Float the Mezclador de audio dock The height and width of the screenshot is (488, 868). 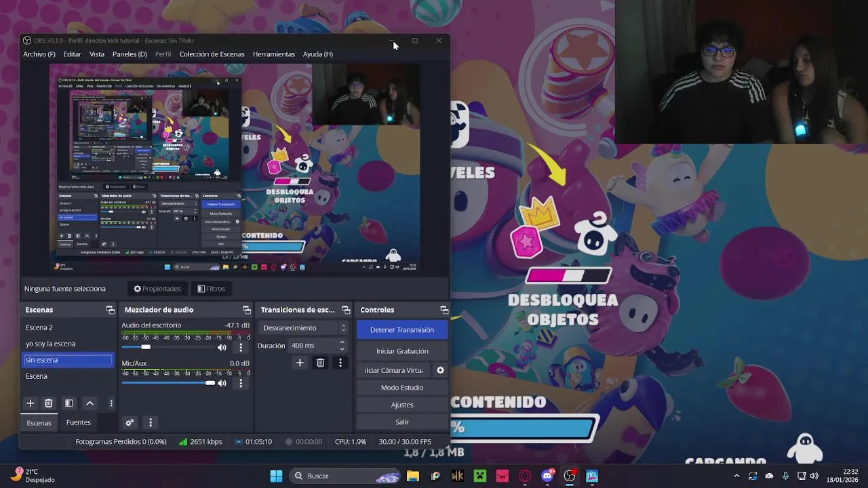point(247,310)
